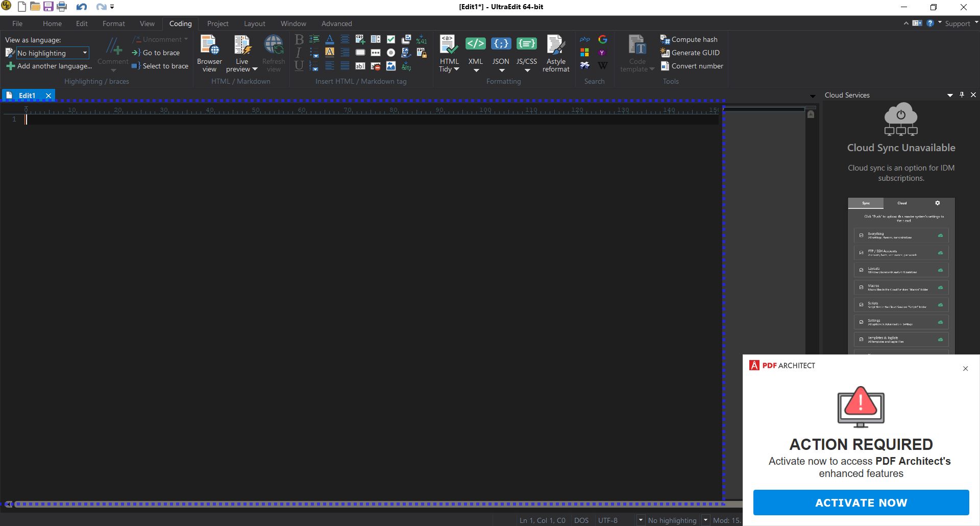The image size is (980, 526).
Task: Click the Cloud Sync settings thumbnail image
Action: click(x=901, y=276)
